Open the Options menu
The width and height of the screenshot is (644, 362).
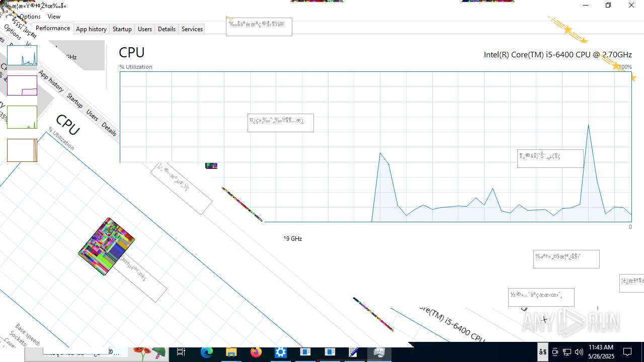pyautogui.click(x=30, y=17)
